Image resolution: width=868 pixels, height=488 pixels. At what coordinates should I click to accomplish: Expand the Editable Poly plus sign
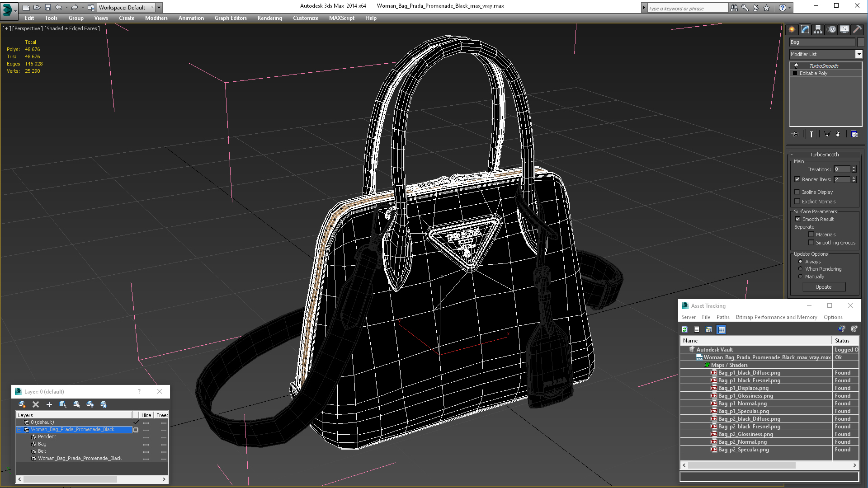(x=795, y=73)
